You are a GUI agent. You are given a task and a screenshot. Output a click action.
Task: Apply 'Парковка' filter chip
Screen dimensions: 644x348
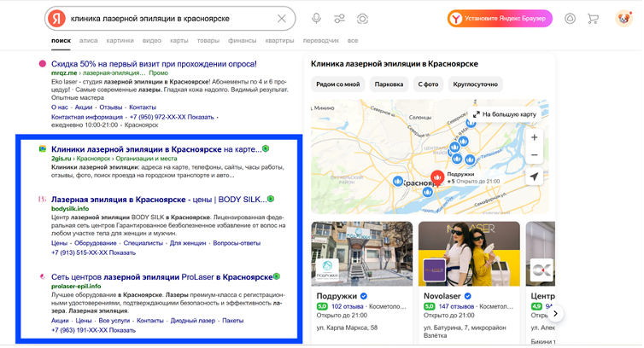pos(389,84)
